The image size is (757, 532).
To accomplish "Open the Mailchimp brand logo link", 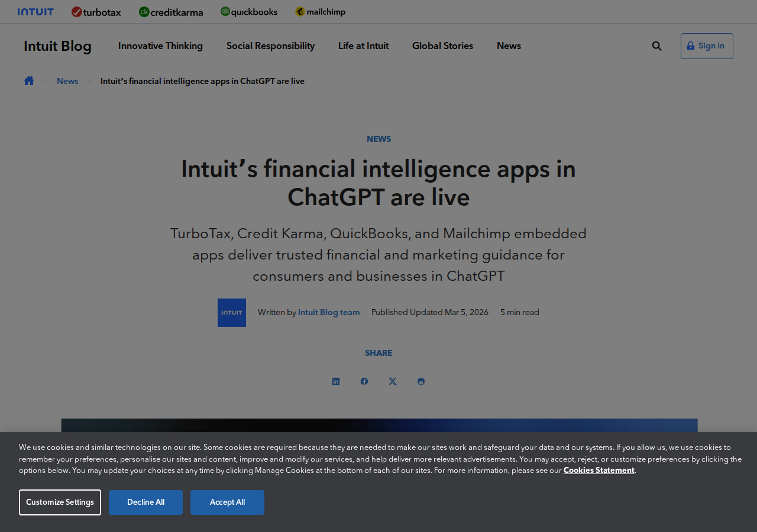I will point(321,12).
